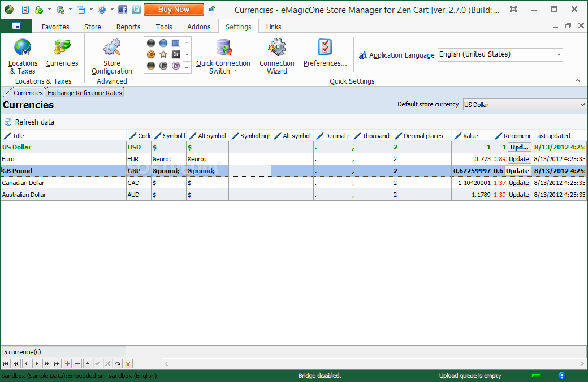Open the Reports ribbon tab

tap(128, 27)
